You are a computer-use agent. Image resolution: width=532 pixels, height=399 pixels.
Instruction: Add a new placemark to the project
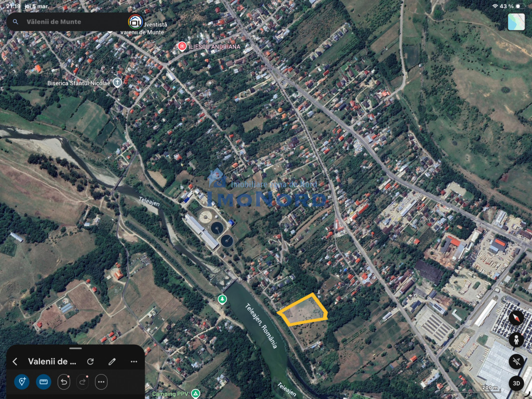click(x=22, y=382)
